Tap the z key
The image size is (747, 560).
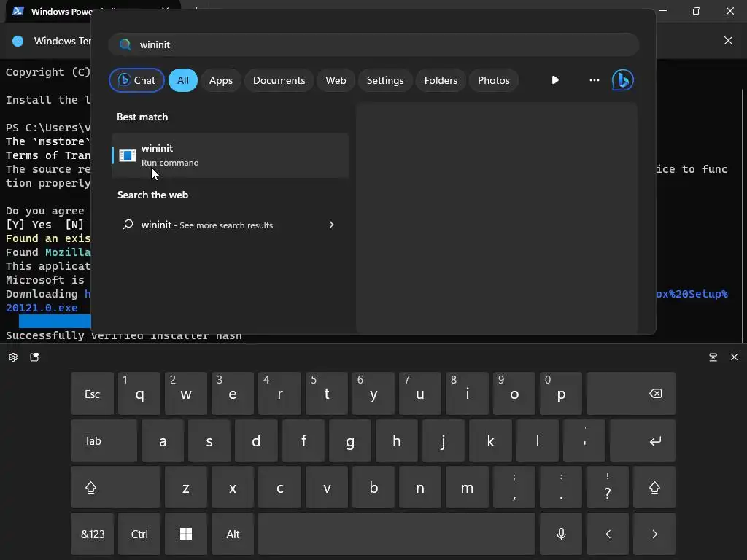click(186, 487)
